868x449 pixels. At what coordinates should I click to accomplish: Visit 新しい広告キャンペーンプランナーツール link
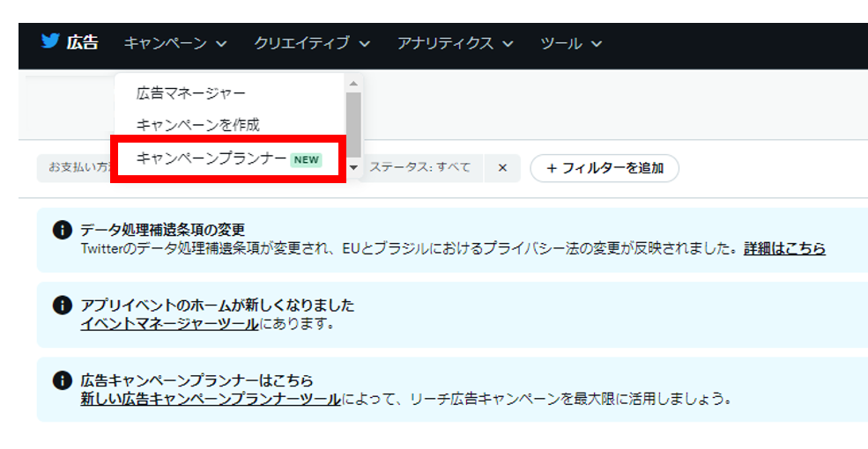coord(210,399)
